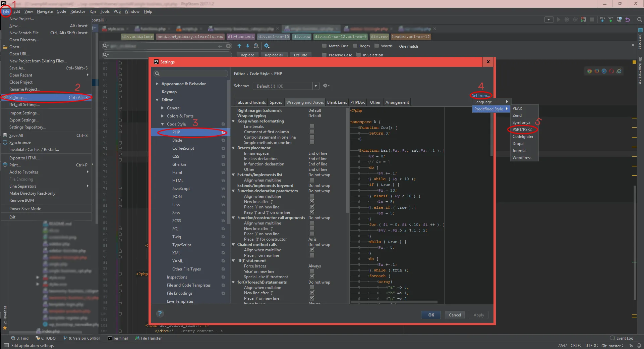Click the VCS Update Project icon
The height and width of the screenshot is (349, 644).
[x=602, y=19]
